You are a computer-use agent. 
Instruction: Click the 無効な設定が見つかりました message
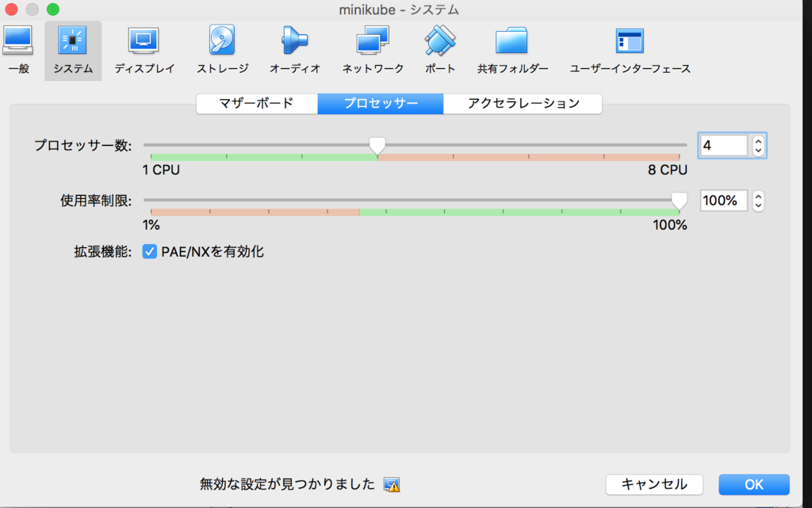tap(287, 485)
